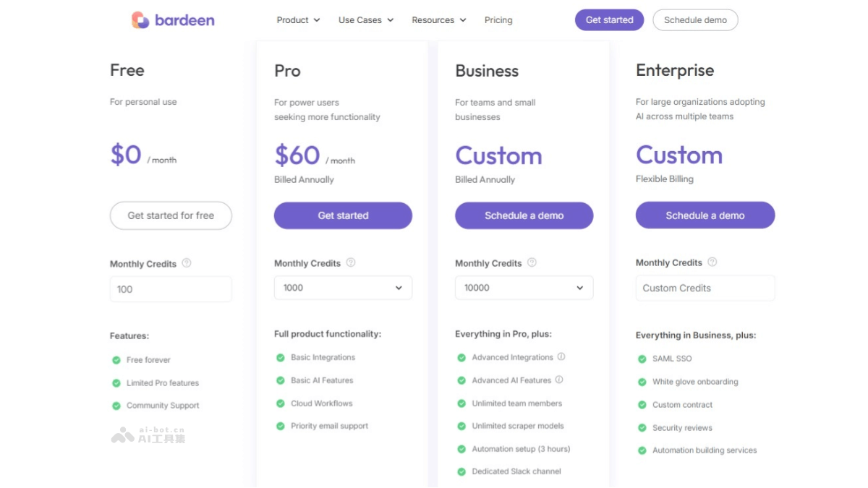
Task: Click help icon beside Pro Monthly Credits
Action: point(351,262)
